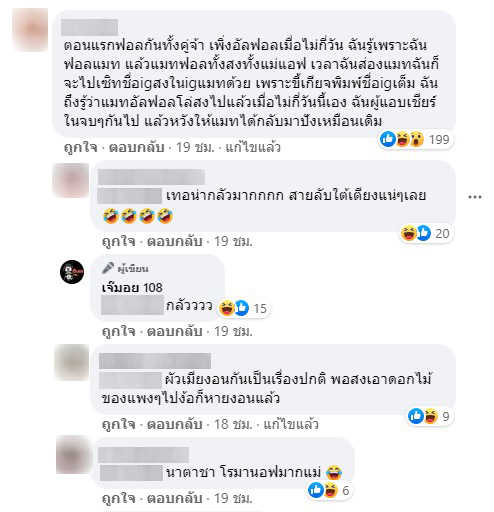Open reactions showing 6 on last comment

329,490
